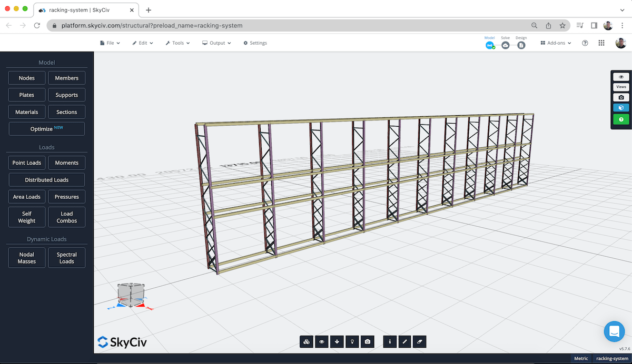632x364 pixels.
Task: Click the green help icon on right panel
Action: tap(621, 119)
